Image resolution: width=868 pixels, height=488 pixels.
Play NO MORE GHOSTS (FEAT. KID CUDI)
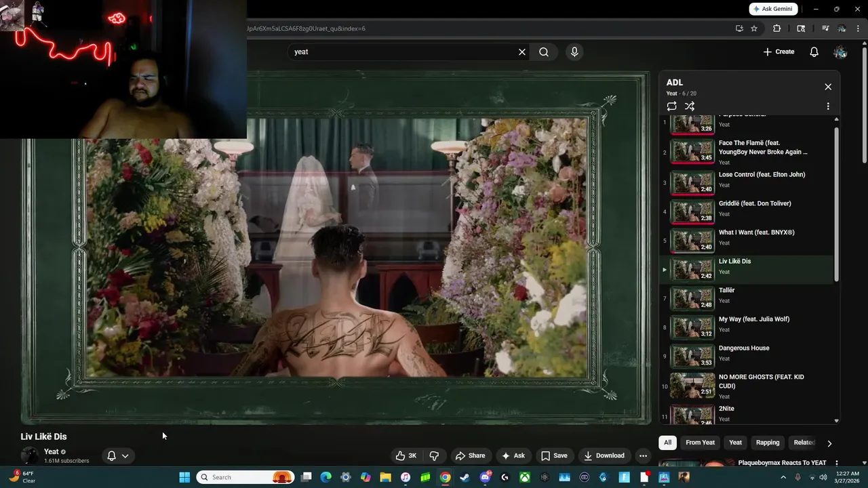(x=747, y=386)
